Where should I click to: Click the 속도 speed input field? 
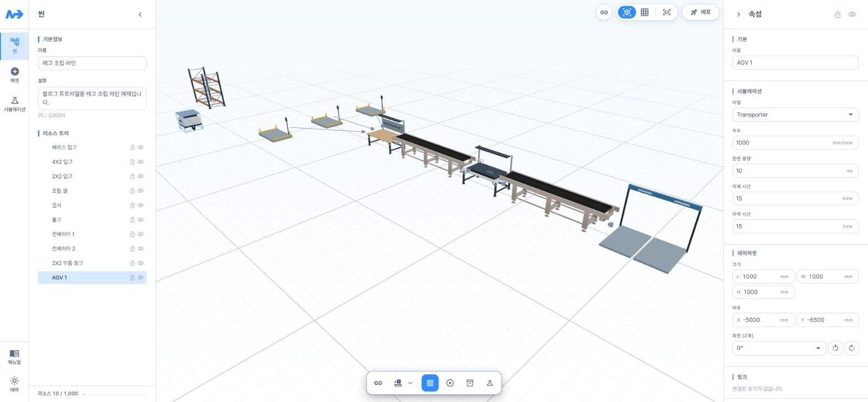coord(795,142)
